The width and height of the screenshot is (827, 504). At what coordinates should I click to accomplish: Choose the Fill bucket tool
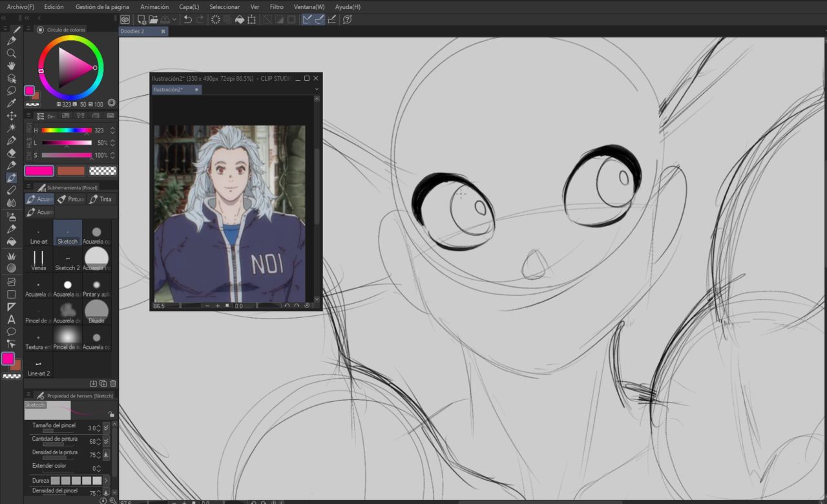coord(11,242)
